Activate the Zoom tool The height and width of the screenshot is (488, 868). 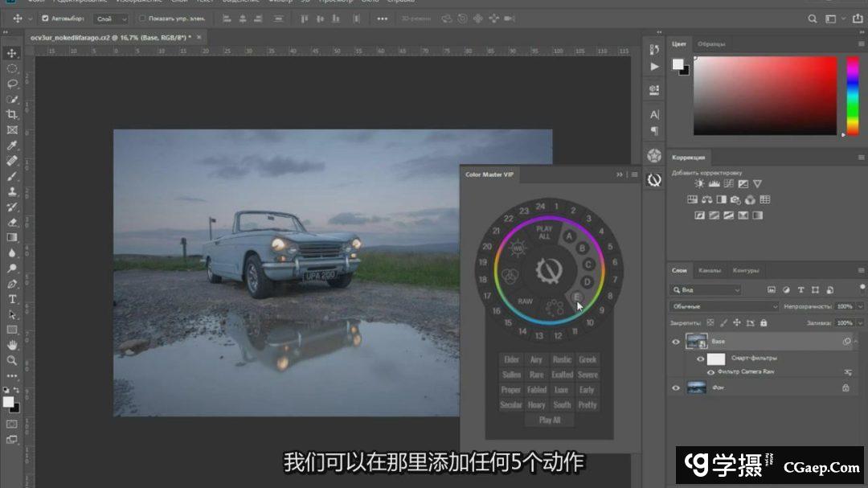12,361
